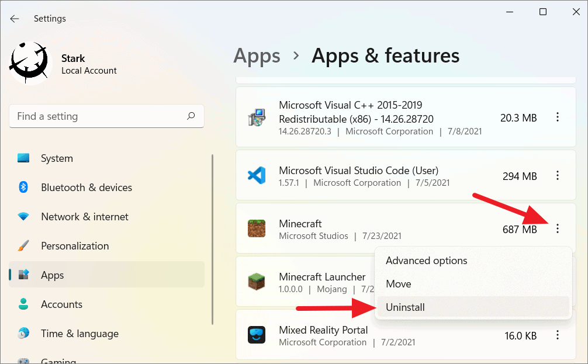Click the Bluetooth & devices icon

[x=23, y=188]
